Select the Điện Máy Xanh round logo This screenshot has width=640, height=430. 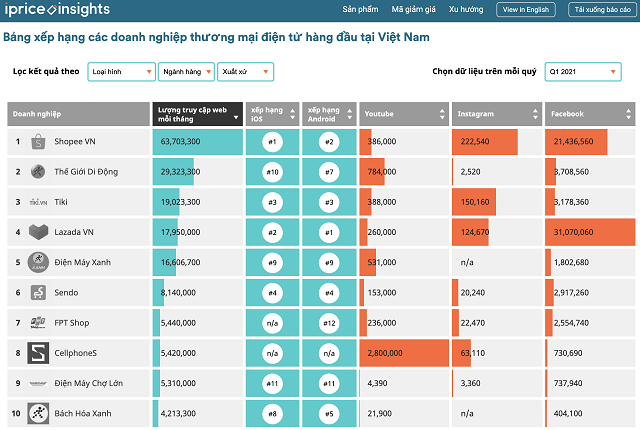38,262
